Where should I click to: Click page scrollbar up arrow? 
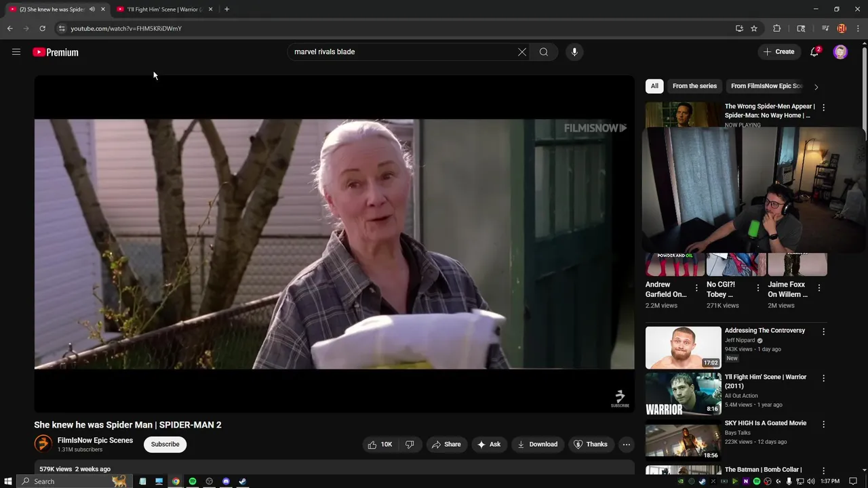click(x=864, y=44)
